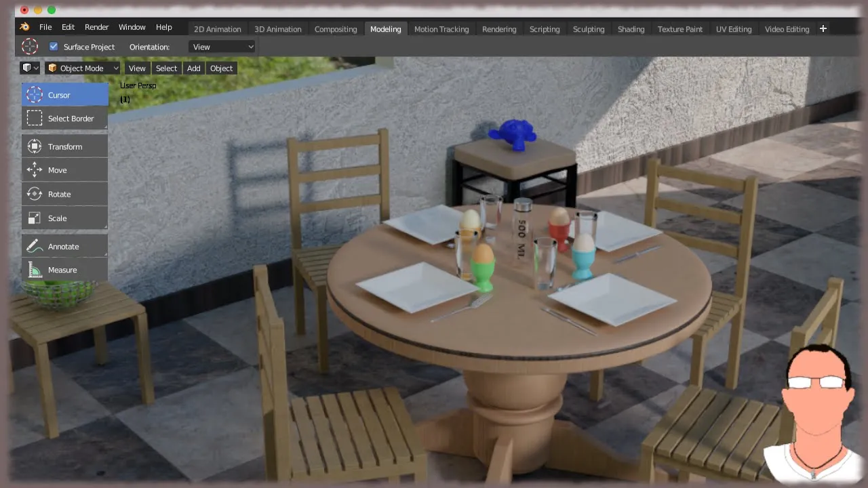Switch to the Motion Tracking workspace tab
This screenshot has height=488, width=868.
pyautogui.click(x=441, y=29)
